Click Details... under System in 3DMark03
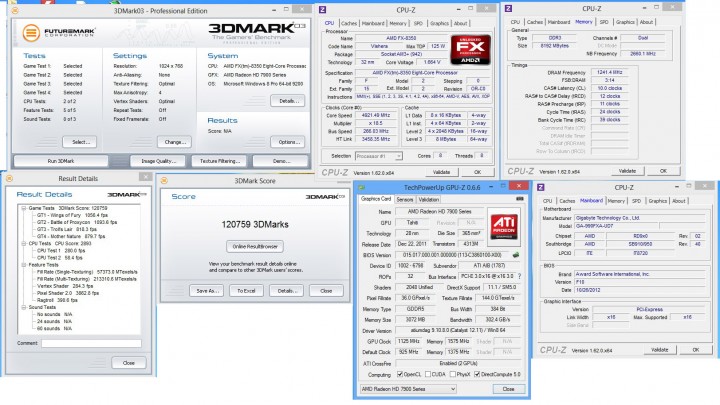 pyautogui.click(x=288, y=101)
